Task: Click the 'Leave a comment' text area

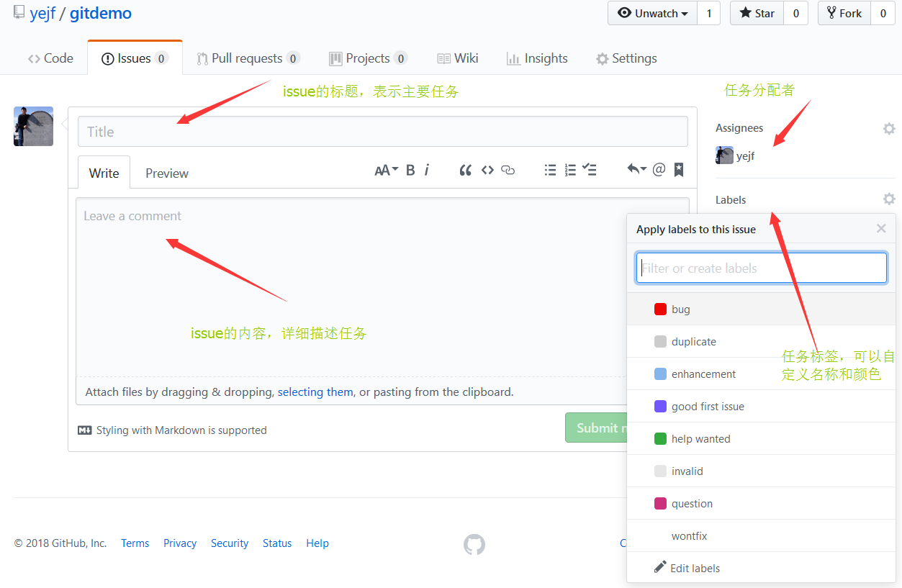Action: coord(383,287)
